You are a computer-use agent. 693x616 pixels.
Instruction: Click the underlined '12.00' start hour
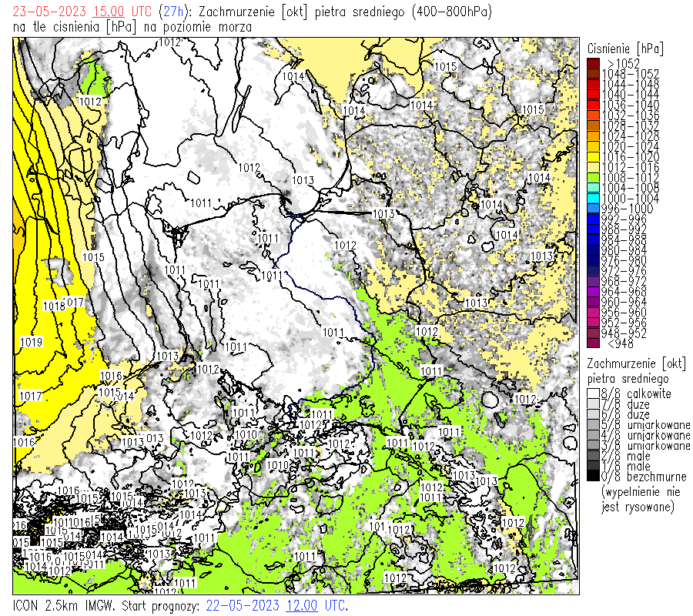(x=302, y=605)
